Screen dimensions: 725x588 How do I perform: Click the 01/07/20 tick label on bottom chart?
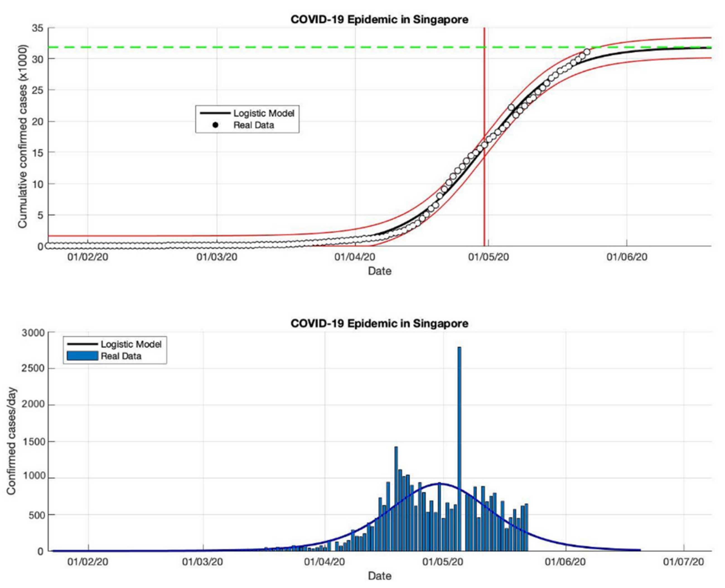[x=683, y=562]
